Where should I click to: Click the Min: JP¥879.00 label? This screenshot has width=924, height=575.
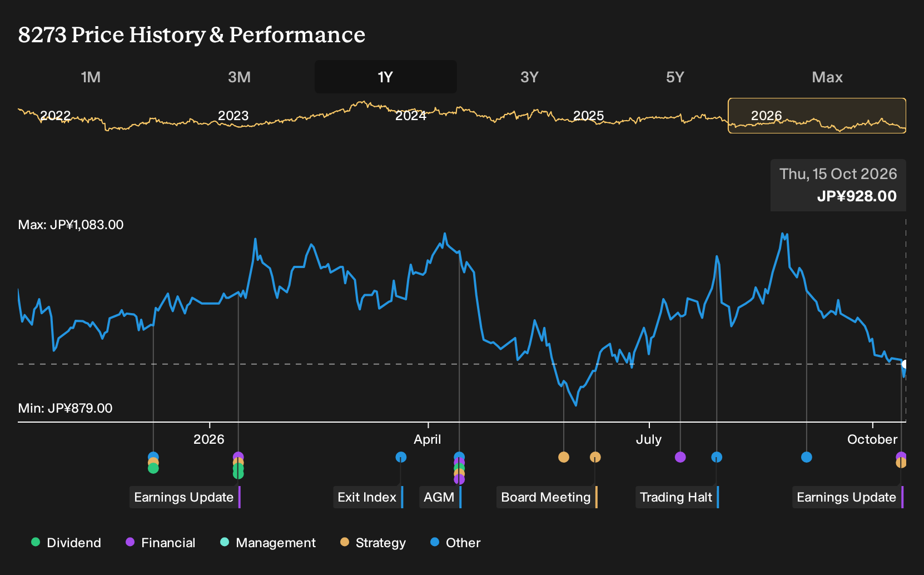pyautogui.click(x=65, y=408)
